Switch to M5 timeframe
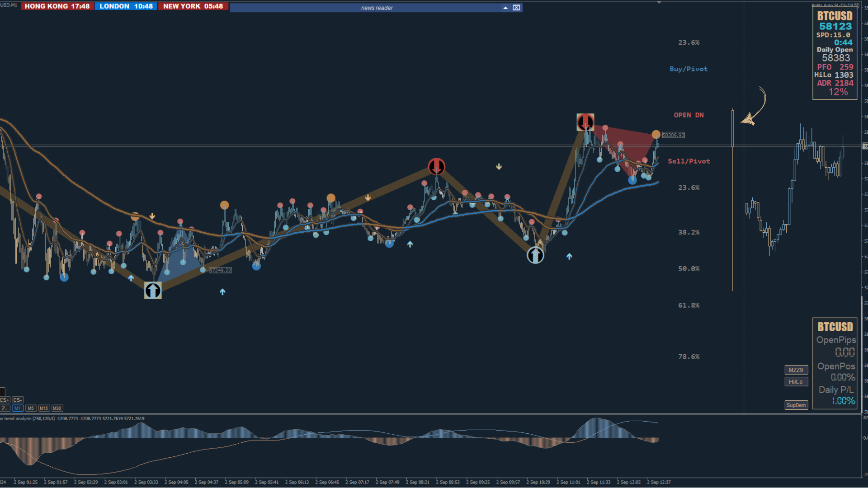This screenshot has width=868, height=488. 31,408
